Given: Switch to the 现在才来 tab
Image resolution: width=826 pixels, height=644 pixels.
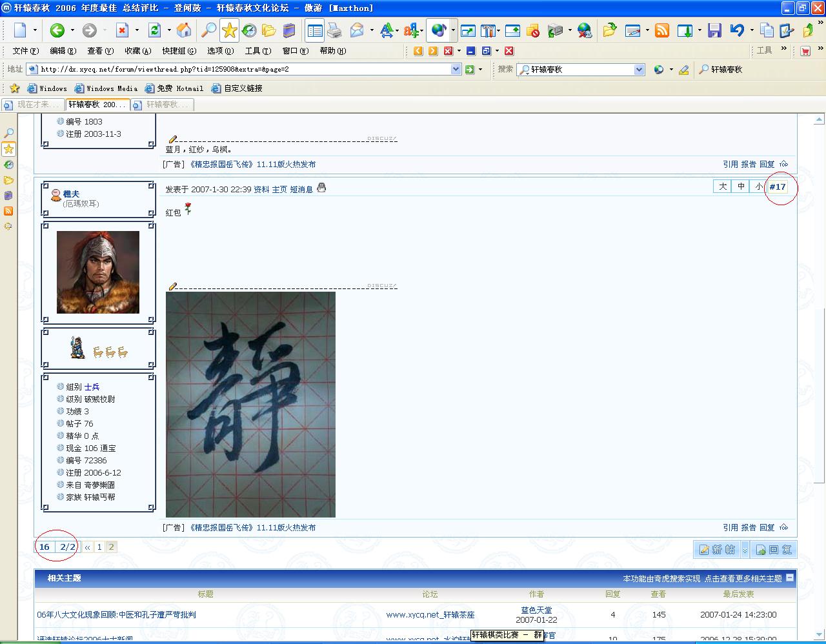Looking at the screenshot, I should click(33, 105).
